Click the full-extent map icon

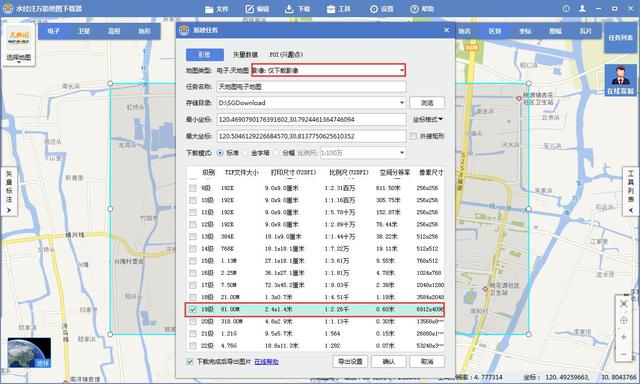(x=624, y=304)
